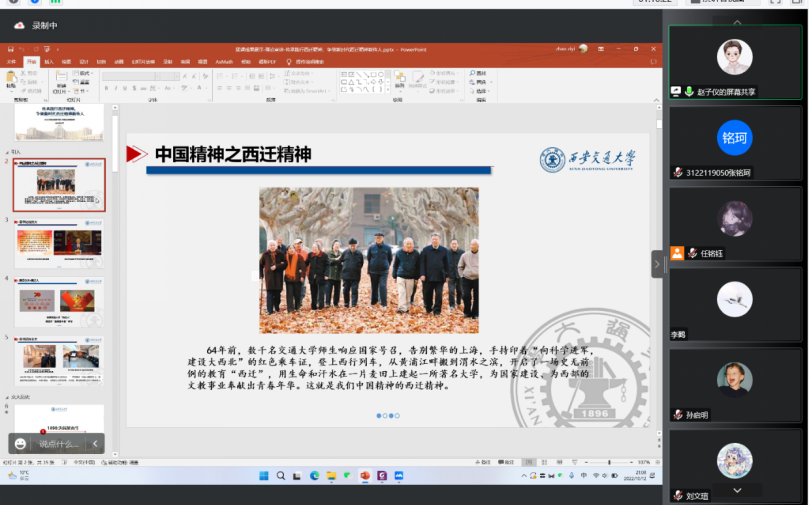Click 孙启明's muted microphone icon
809x505 pixels.
(678, 415)
